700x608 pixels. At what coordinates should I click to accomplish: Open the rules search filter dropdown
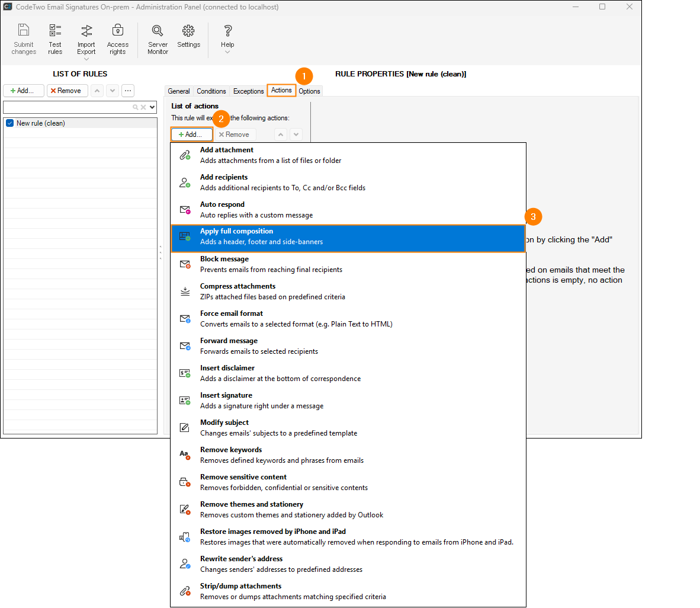(153, 107)
